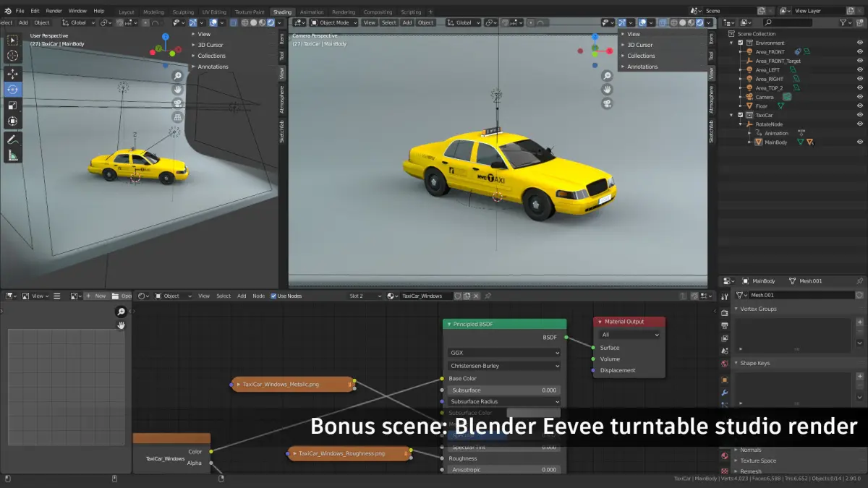Screen dimensions: 868x488
Task: Activate the Scale tool
Action: click(12, 106)
